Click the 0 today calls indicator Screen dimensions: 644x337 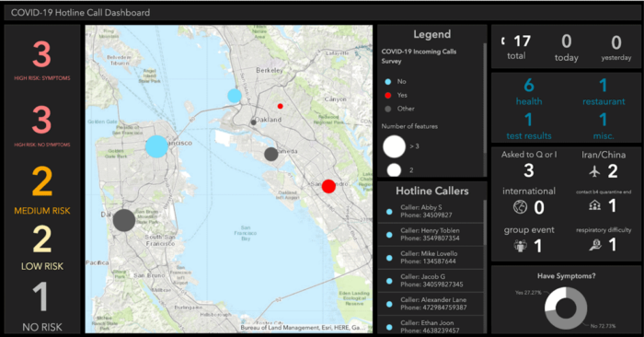point(567,41)
